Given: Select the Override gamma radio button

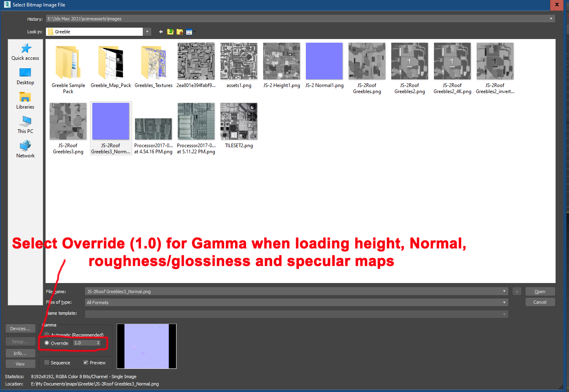Looking at the screenshot, I should pos(47,343).
